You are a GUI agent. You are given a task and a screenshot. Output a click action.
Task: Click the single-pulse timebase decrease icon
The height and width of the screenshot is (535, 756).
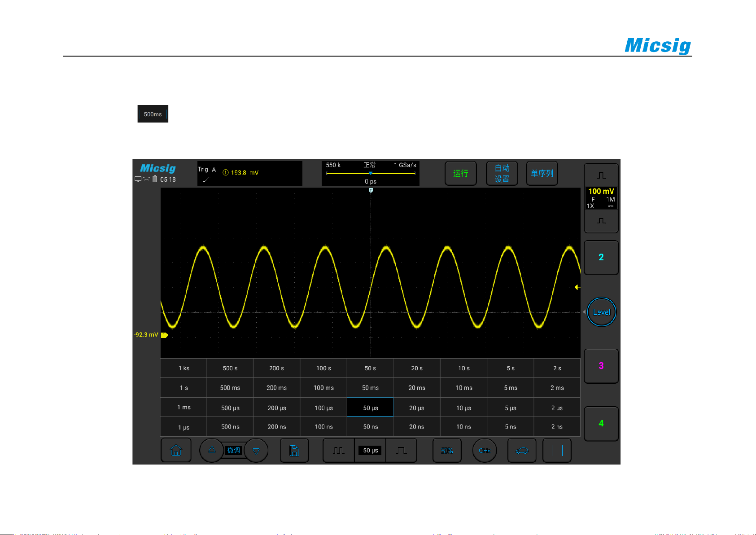pos(401,450)
